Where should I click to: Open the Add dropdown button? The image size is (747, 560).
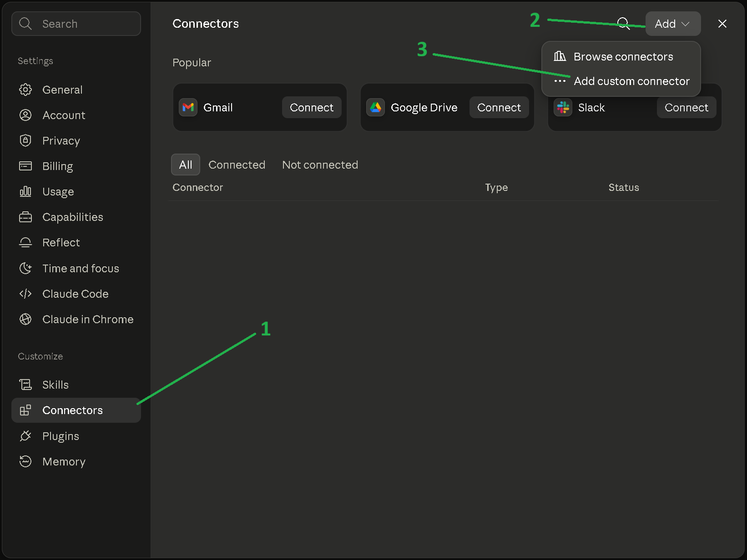click(673, 24)
